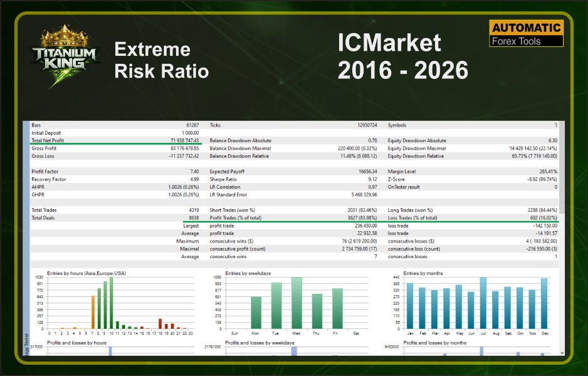This screenshot has height=376, width=588.
Task: Select the Expected Payoff value 16656.34
Action: click(368, 172)
